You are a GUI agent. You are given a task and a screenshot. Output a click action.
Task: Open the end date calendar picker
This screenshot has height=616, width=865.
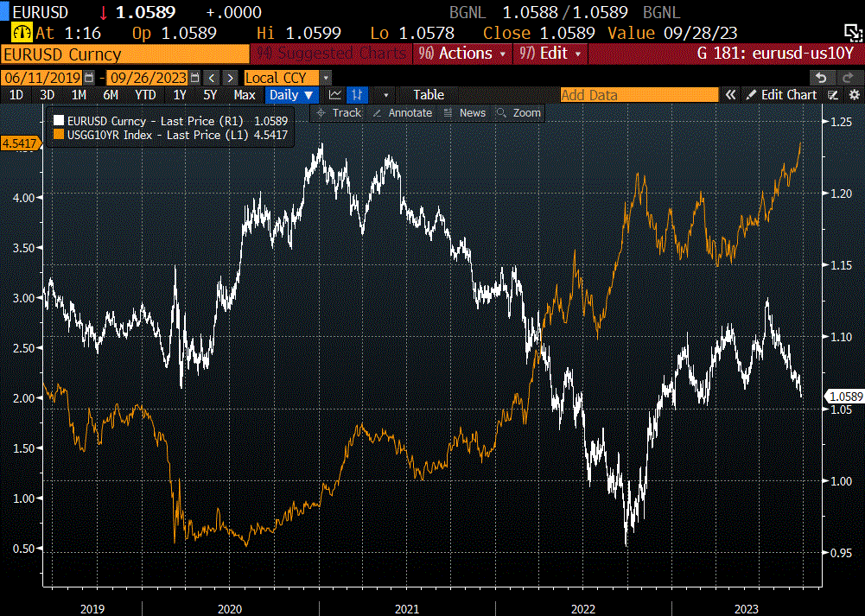coord(194,78)
